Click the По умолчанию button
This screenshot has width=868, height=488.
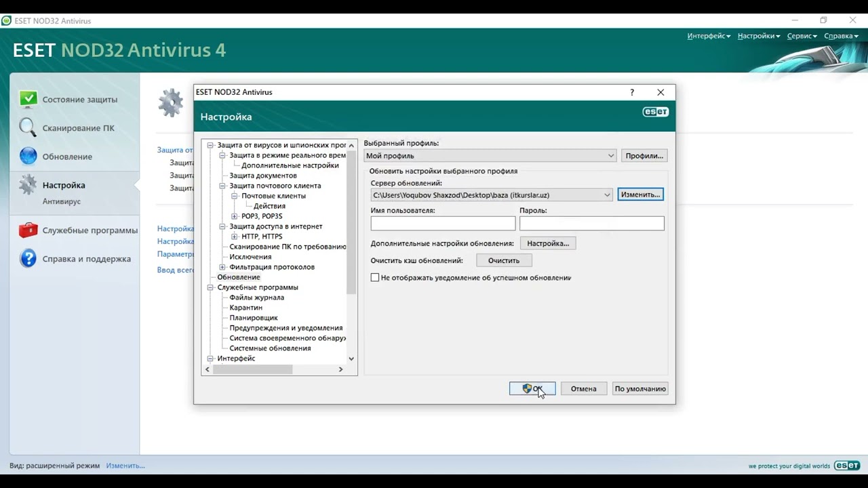point(640,389)
